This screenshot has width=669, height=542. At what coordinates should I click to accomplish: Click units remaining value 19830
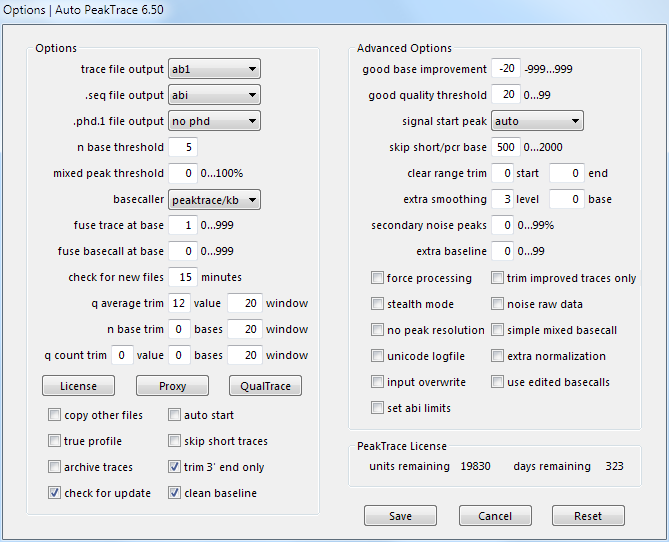coord(475,466)
